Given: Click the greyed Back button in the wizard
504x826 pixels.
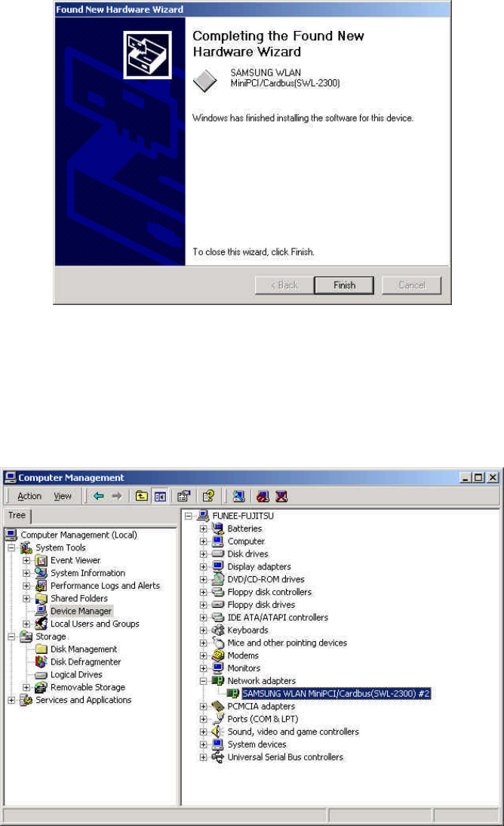Looking at the screenshot, I should click(x=284, y=285).
